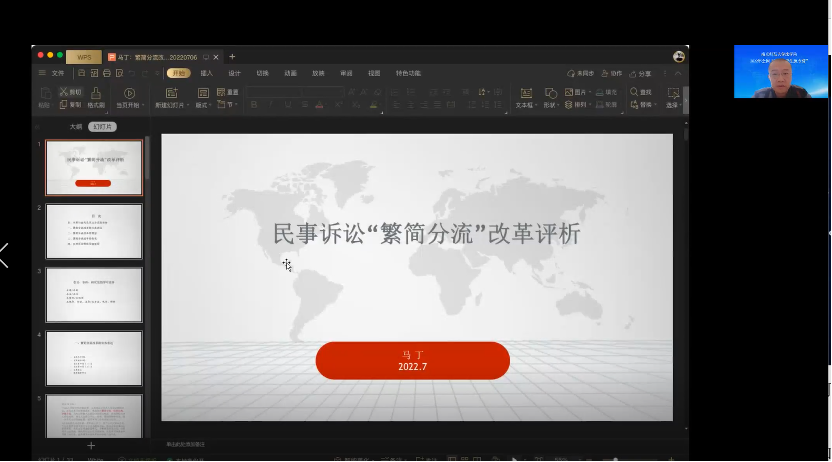Click the Share (分享) button
Viewport: 832px width, 462px height.
point(645,73)
